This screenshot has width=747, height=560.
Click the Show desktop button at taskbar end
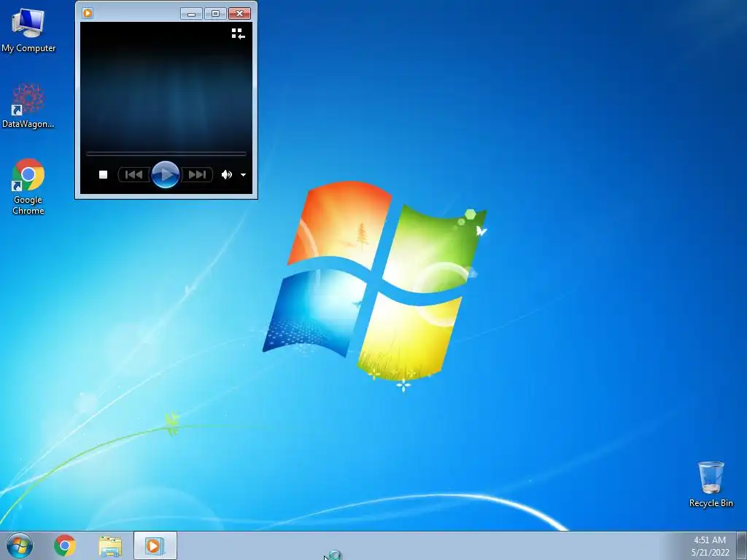click(742, 545)
